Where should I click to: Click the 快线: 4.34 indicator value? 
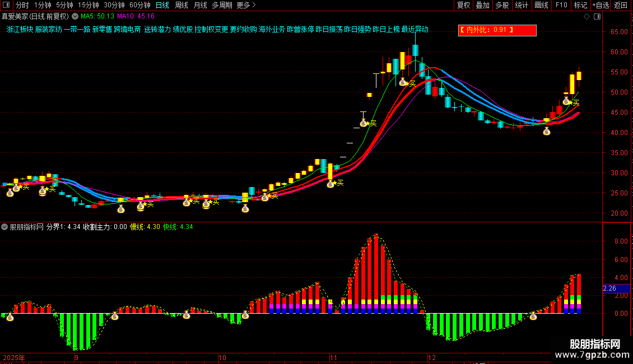click(x=178, y=227)
